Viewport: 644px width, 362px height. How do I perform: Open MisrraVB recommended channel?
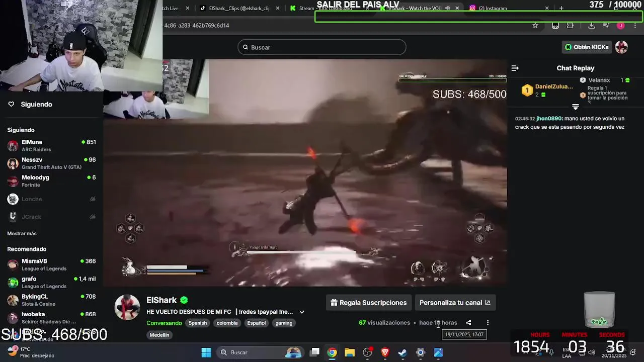[x=51, y=264]
